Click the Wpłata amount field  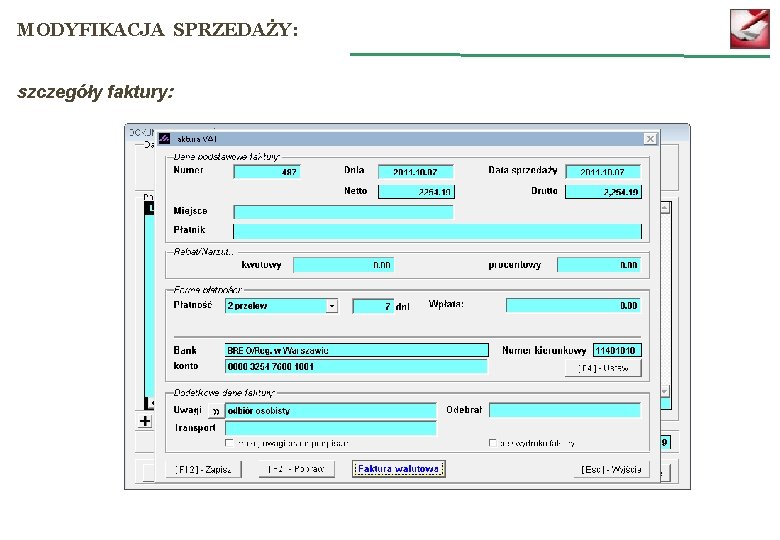[573, 306]
